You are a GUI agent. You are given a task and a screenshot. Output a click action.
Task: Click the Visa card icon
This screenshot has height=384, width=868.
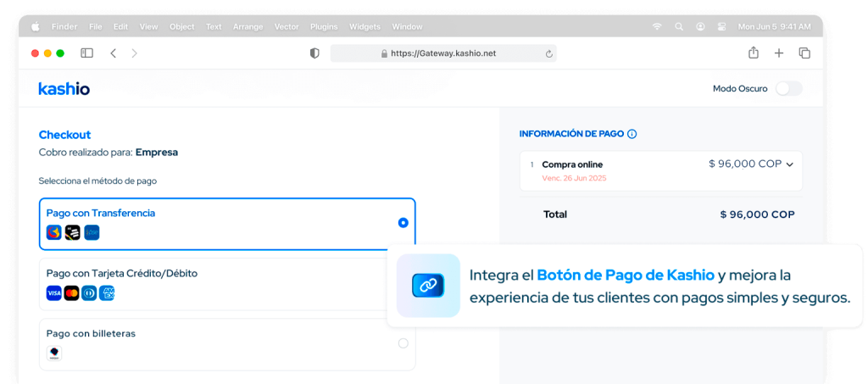click(x=54, y=293)
